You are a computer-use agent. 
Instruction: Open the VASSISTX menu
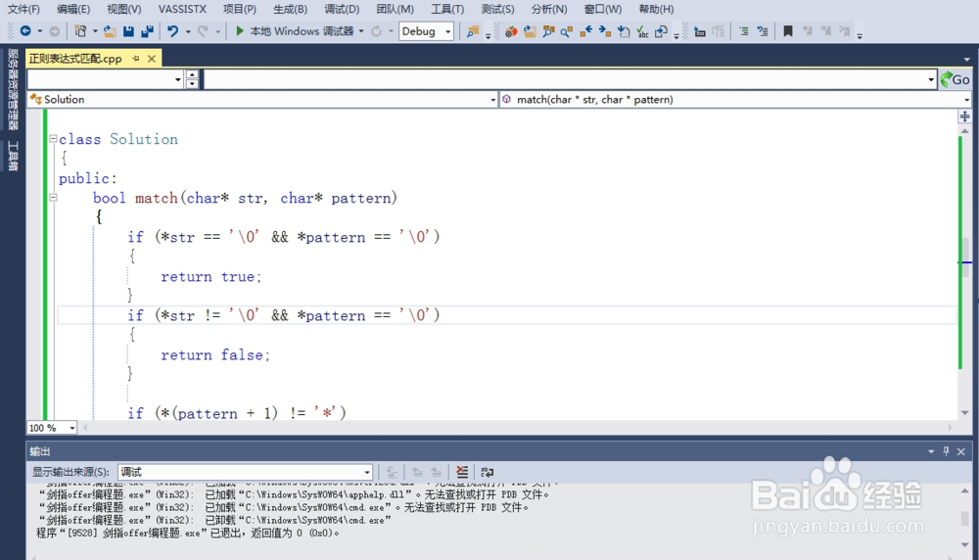tap(182, 9)
